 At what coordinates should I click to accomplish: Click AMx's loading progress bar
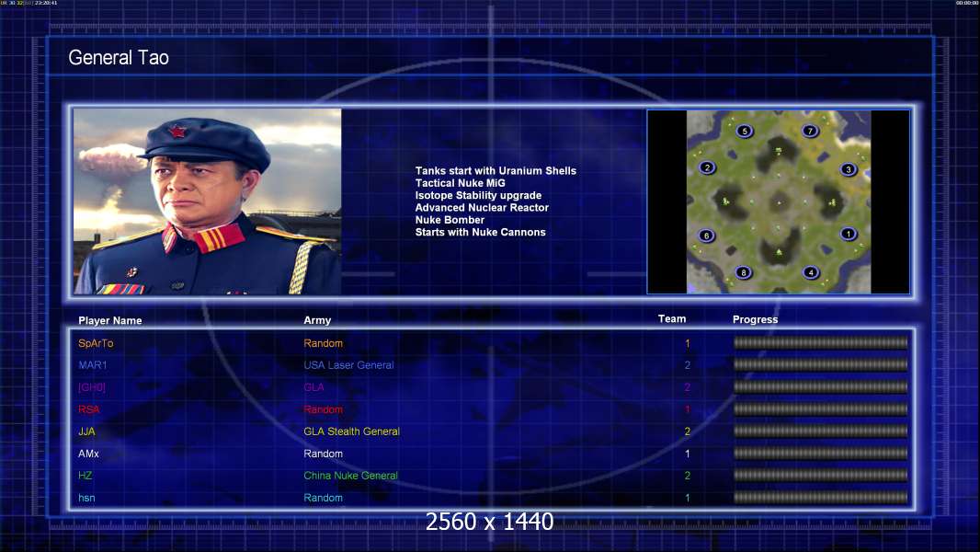point(821,454)
